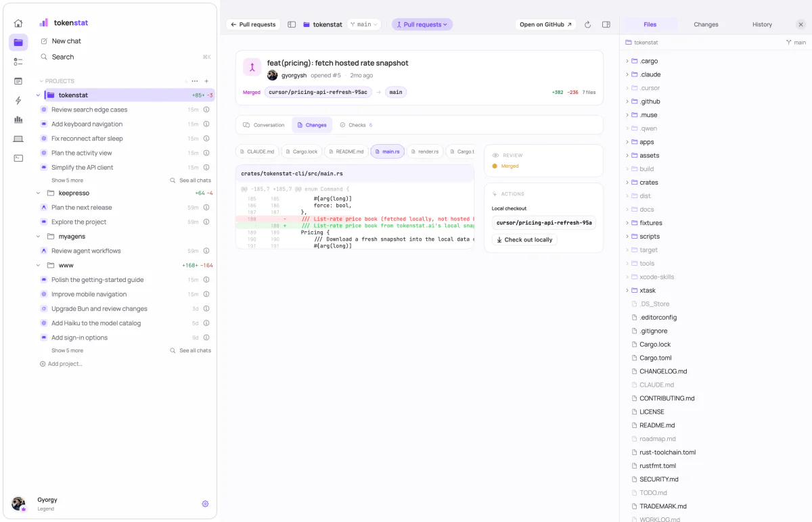
Task: Open the laptop devices icon in rail
Action: pyautogui.click(x=18, y=139)
